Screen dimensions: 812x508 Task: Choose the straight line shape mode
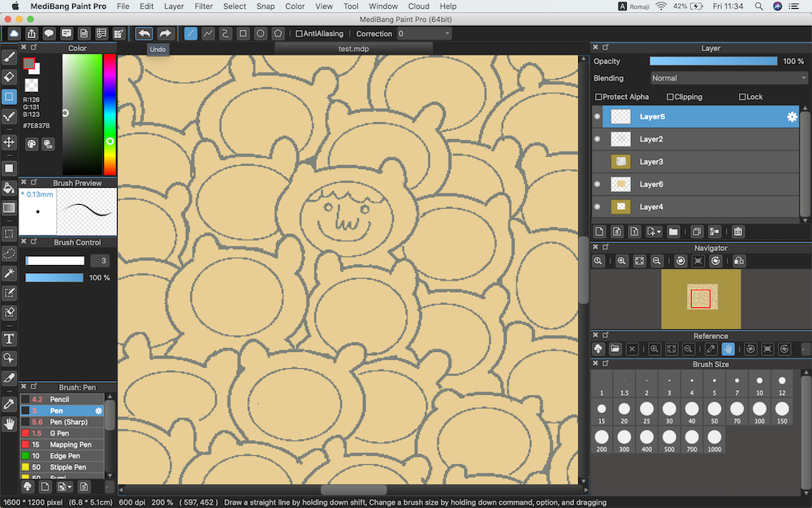click(191, 33)
